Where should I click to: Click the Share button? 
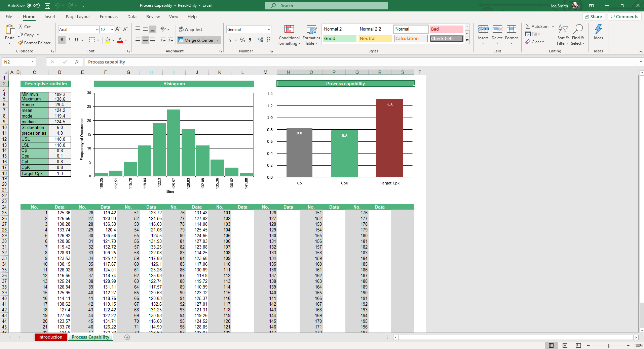click(594, 17)
